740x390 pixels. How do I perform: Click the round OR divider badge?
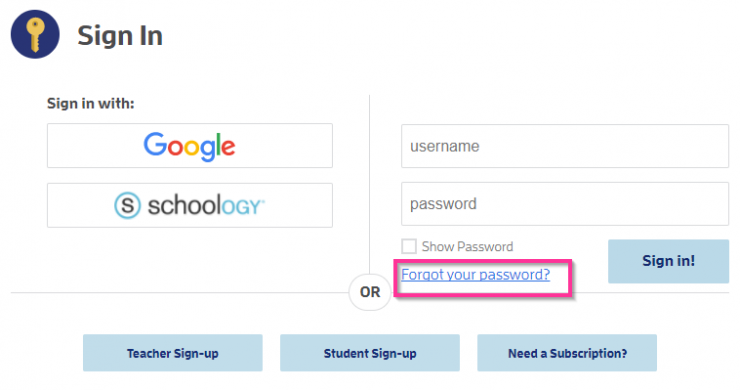[370, 292]
